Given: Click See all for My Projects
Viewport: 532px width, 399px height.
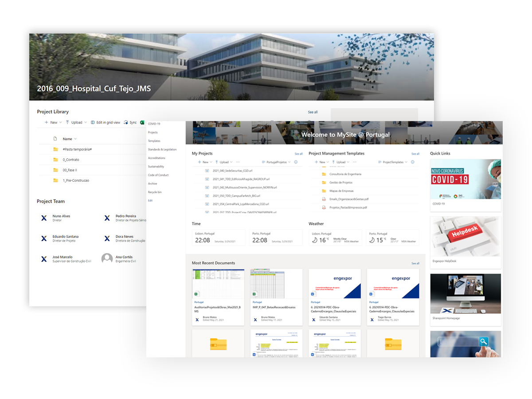Looking at the screenshot, I should (299, 154).
